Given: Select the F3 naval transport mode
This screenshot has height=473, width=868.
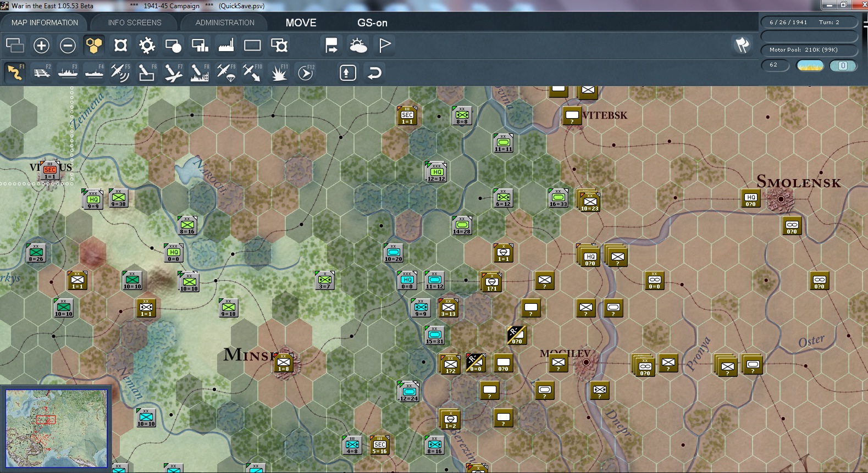Looking at the screenshot, I should pos(68,73).
